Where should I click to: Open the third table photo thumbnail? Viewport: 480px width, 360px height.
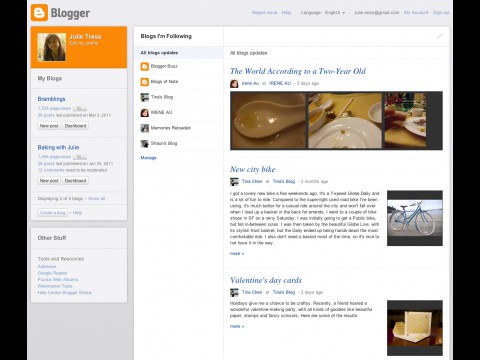405,121
